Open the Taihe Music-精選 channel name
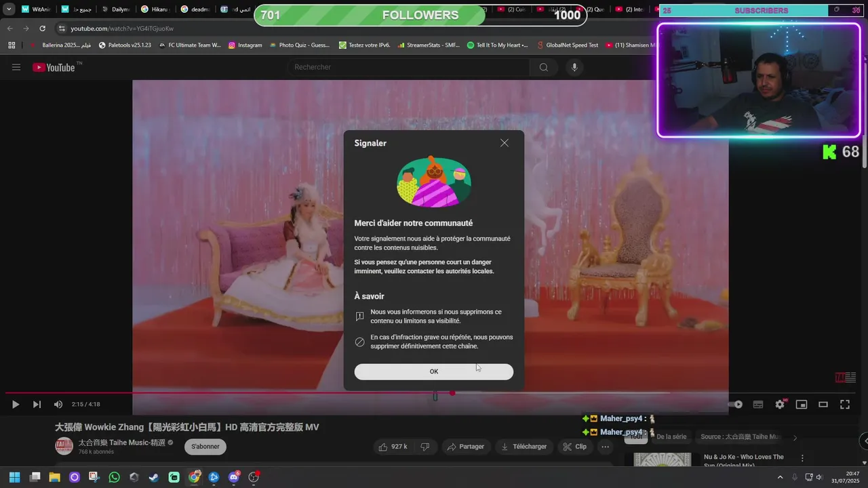Viewport: 868px width, 488px height. click(x=121, y=443)
